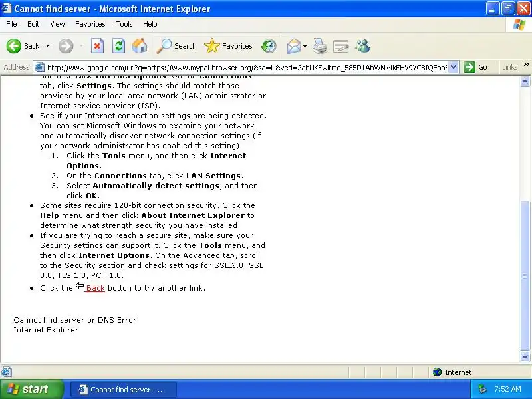Click the bold 'About Internet Explorer' text
Screen dimensions: 532x399
pyautogui.click(x=193, y=215)
